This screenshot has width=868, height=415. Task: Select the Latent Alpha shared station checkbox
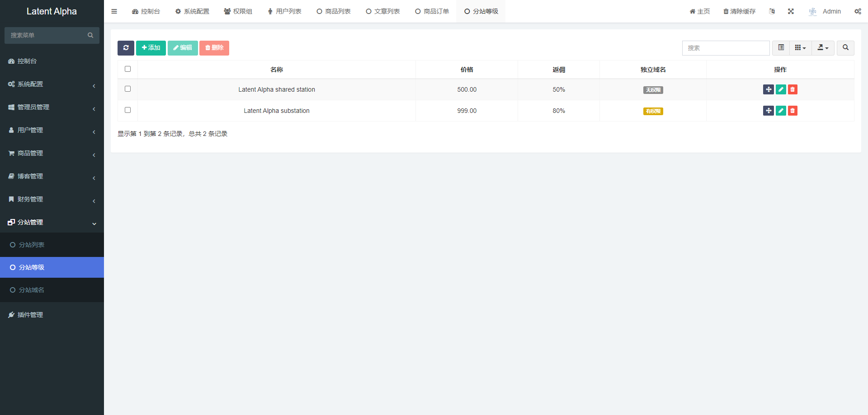coord(127,89)
